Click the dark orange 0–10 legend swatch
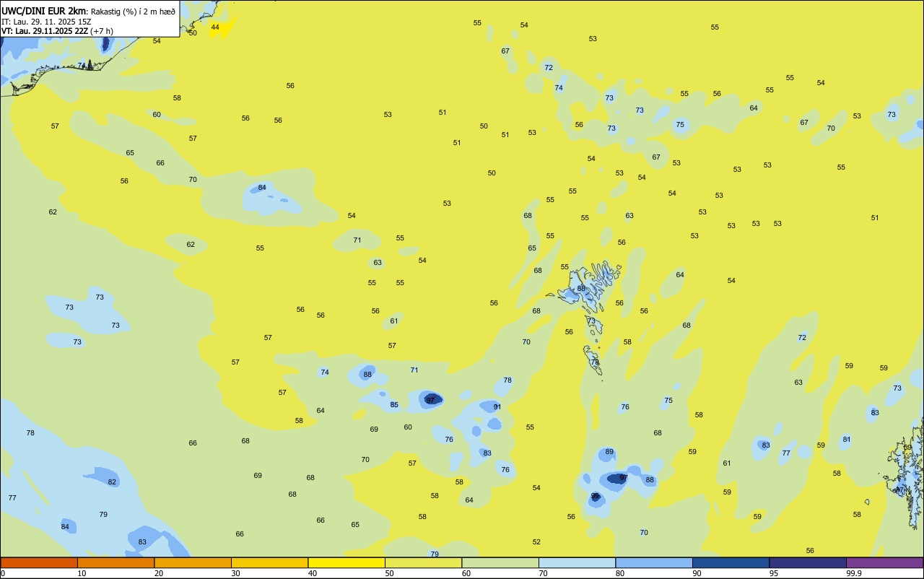 pyautogui.click(x=39, y=562)
